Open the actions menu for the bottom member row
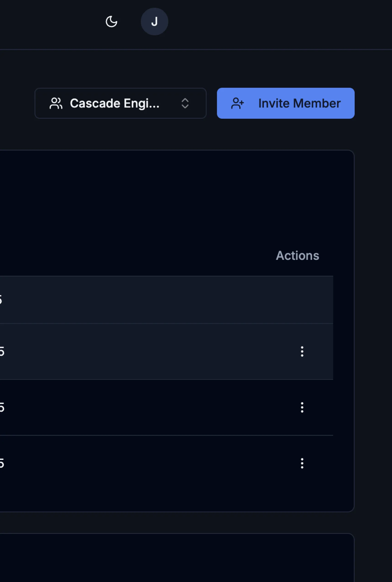The width and height of the screenshot is (392, 582). [302, 464]
